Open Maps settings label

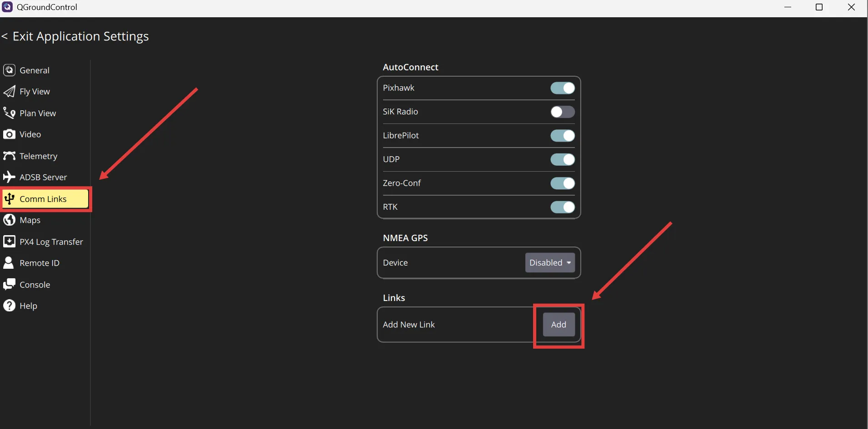pos(30,220)
